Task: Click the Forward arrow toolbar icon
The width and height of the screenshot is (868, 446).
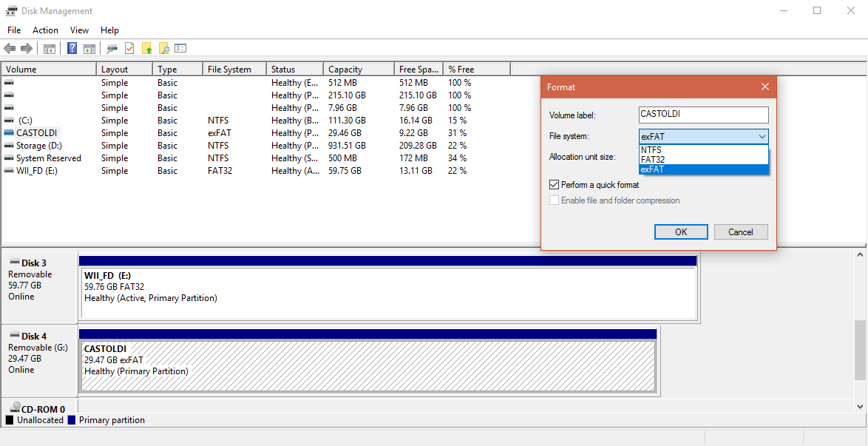Action: [27, 49]
